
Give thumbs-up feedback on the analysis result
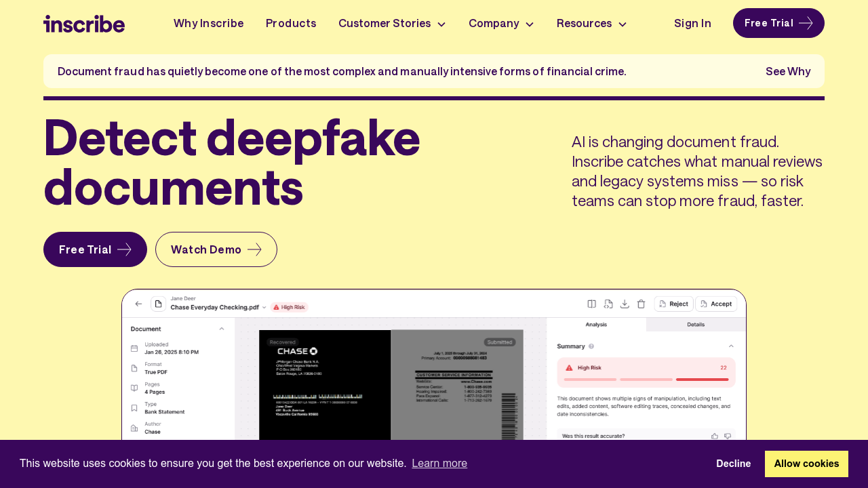715,436
